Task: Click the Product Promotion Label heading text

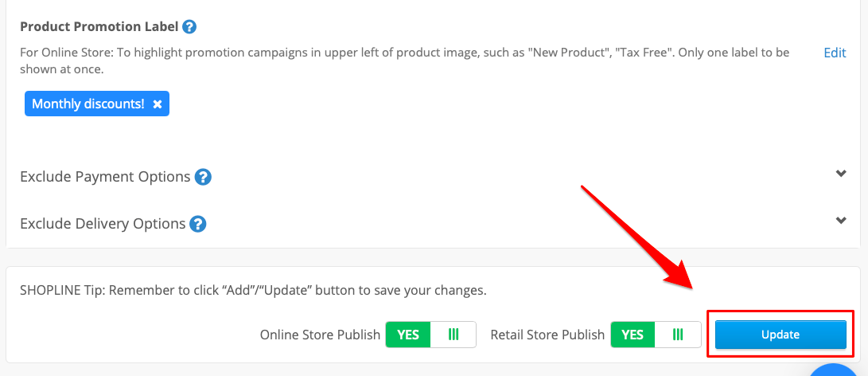Action: (x=99, y=26)
